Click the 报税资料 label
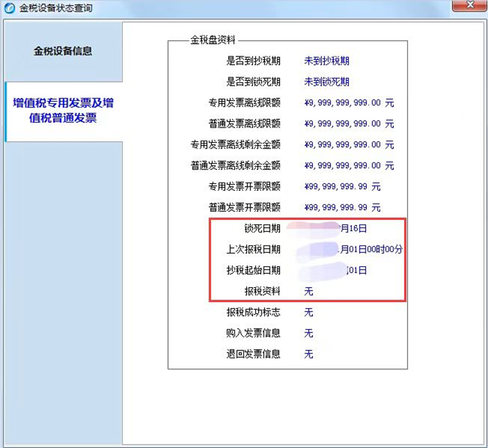Image resolution: width=488 pixels, height=448 pixels. pyautogui.click(x=262, y=291)
